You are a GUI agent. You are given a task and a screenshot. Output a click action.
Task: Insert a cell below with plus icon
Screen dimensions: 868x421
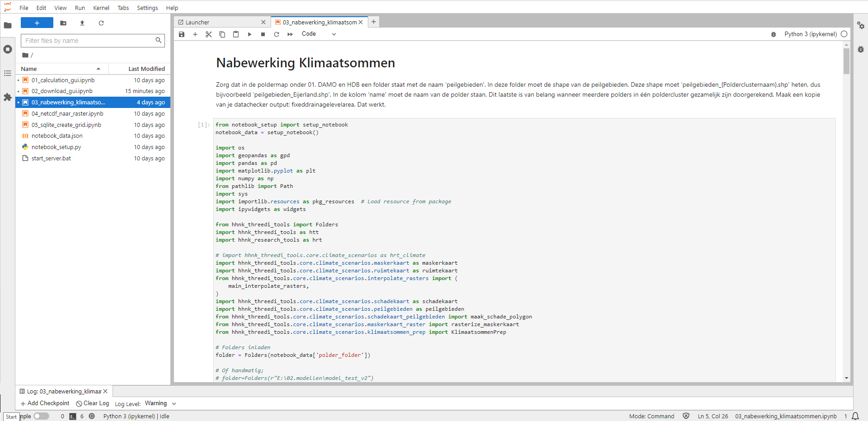[x=195, y=34]
